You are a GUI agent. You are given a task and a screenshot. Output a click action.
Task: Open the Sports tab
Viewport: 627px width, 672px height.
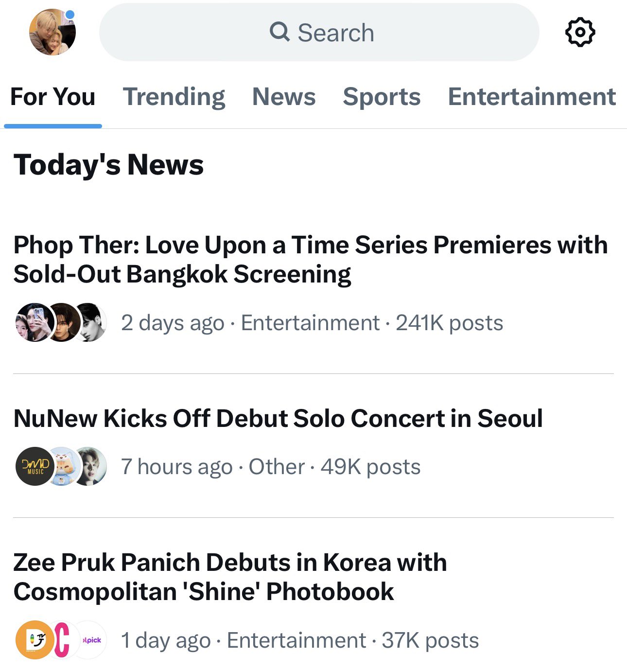coord(382,96)
